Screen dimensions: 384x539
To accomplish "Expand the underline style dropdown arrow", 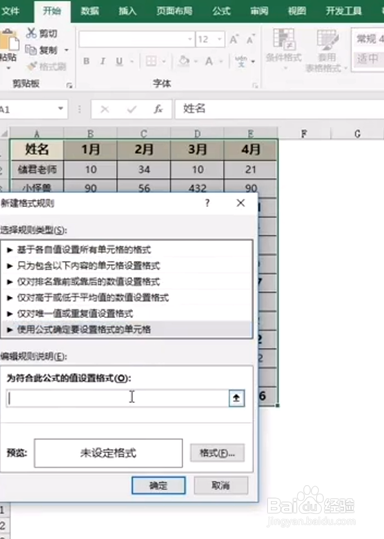I will pos(132,62).
